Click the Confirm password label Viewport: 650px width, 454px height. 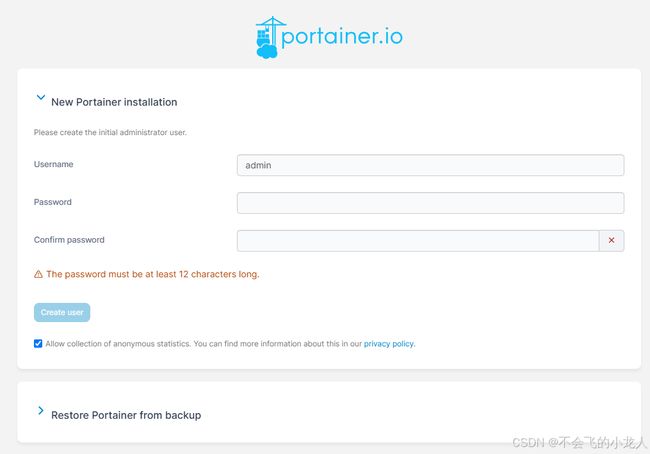click(x=69, y=240)
